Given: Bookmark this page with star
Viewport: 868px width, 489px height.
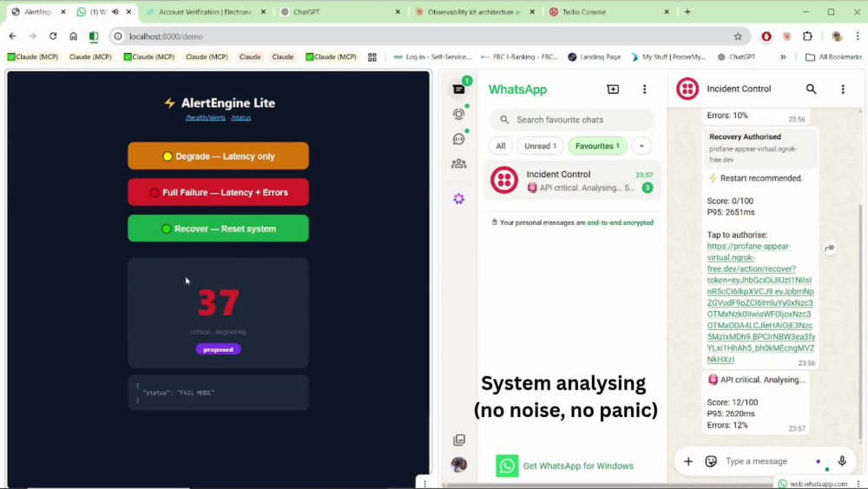Looking at the screenshot, I should [738, 36].
